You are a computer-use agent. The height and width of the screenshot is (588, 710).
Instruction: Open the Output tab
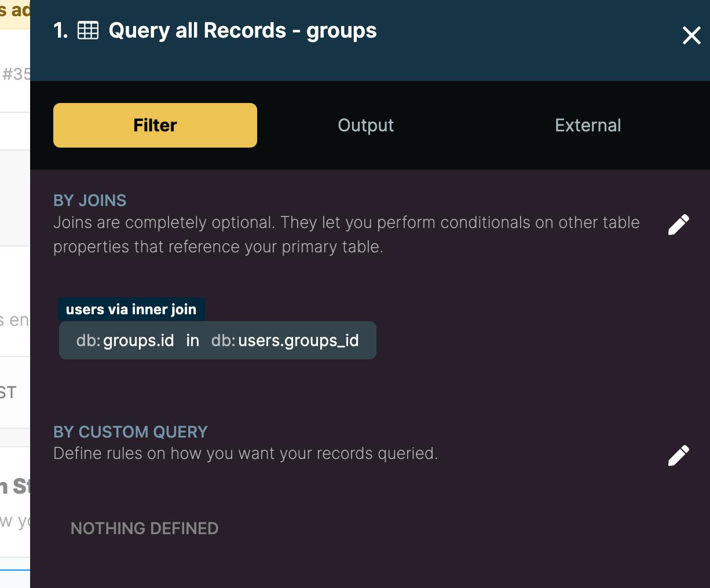tap(366, 125)
